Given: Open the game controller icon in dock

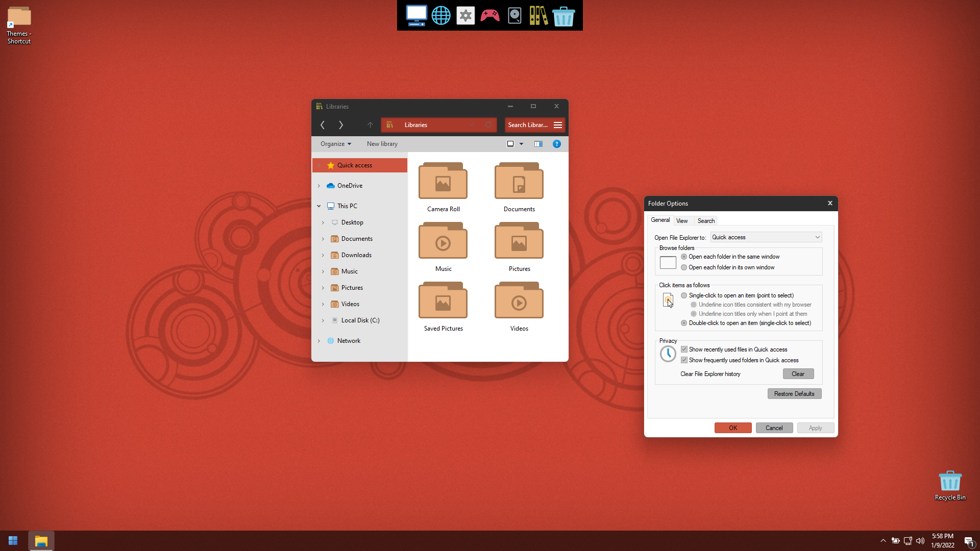Looking at the screenshot, I should (490, 15).
